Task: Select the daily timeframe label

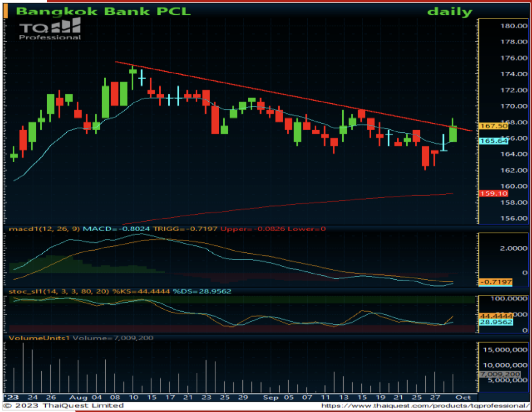Action: point(449,11)
